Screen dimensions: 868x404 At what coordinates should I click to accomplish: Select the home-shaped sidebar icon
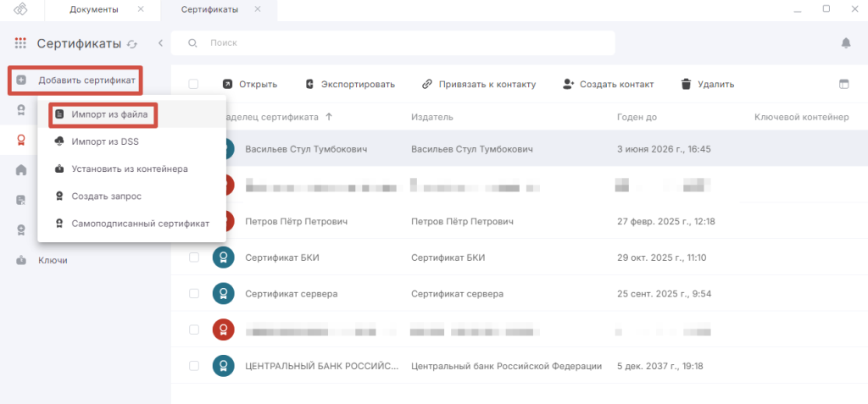(21, 170)
